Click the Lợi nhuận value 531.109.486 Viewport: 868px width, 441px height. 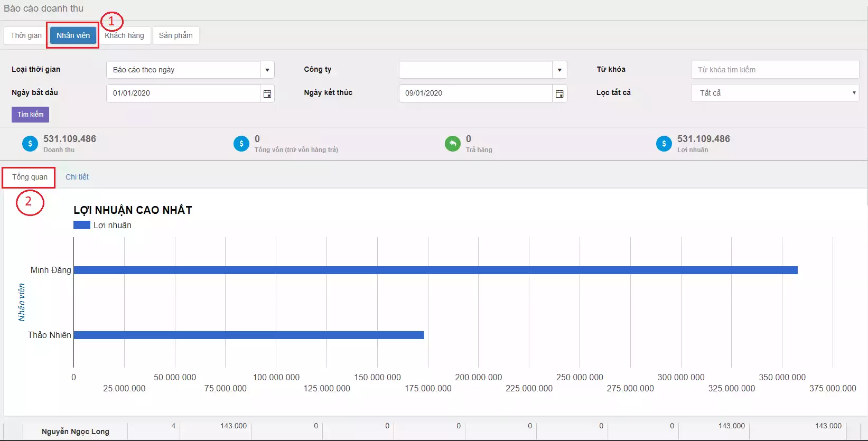tap(704, 139)
